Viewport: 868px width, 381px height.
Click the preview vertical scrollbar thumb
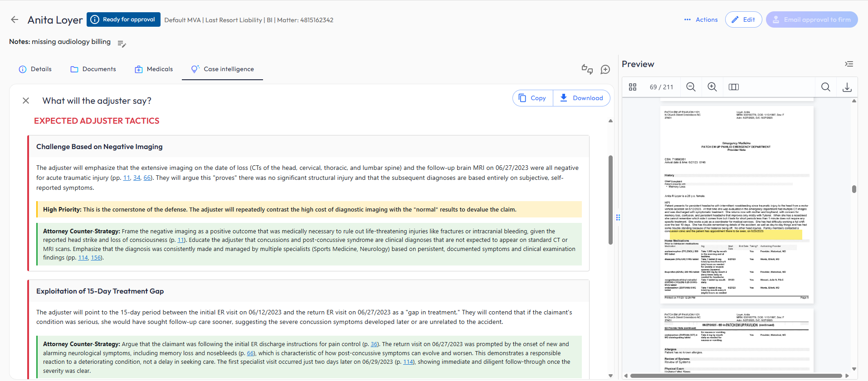[854, 189]
